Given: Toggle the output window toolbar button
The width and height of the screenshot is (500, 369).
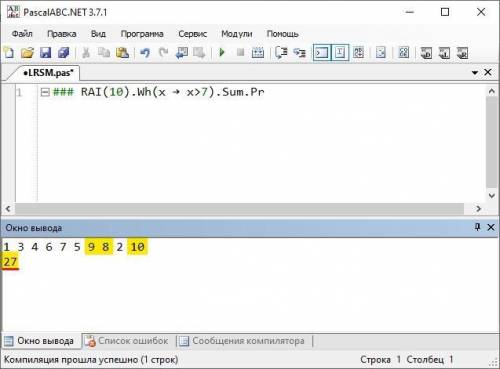Looking at the screenshot, I should 322,53.
